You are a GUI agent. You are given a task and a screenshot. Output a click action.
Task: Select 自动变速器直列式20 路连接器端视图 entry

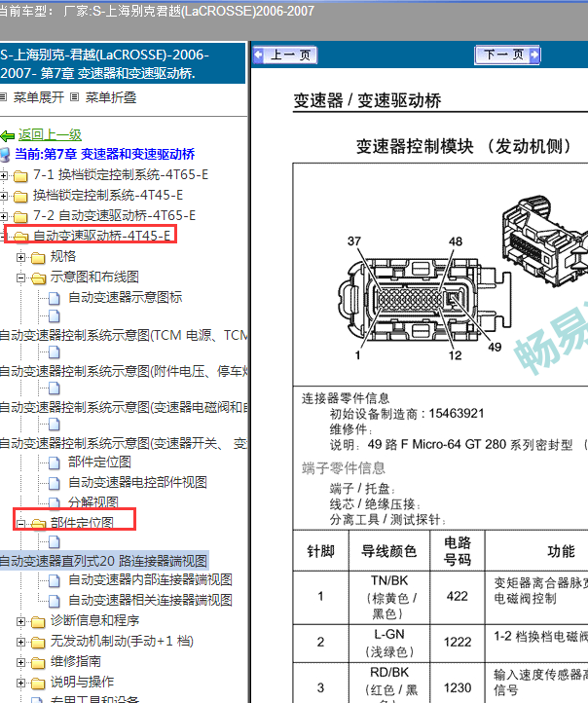pyautogui.click(x=104, y=561)
